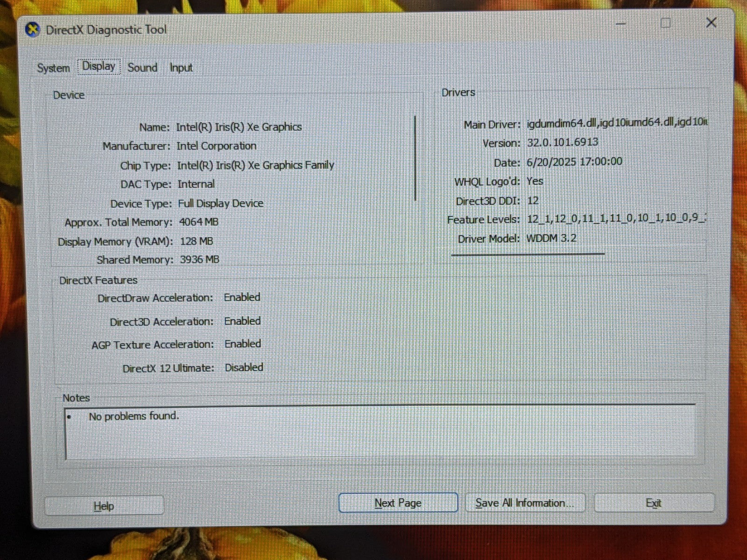Click the Next Page button
Image resolution: width=747 pixels, height=560 pixels.
coord(398,503)
